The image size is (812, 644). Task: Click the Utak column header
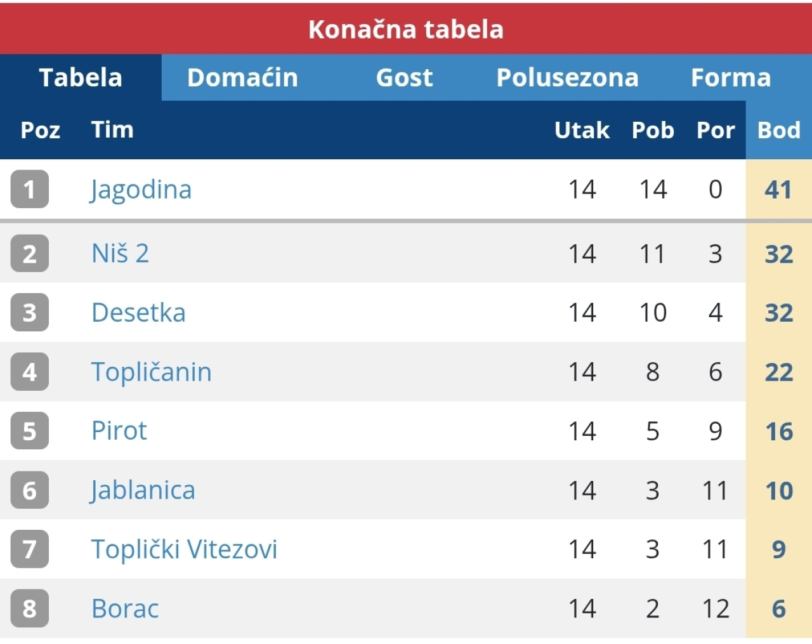(581, 130)
